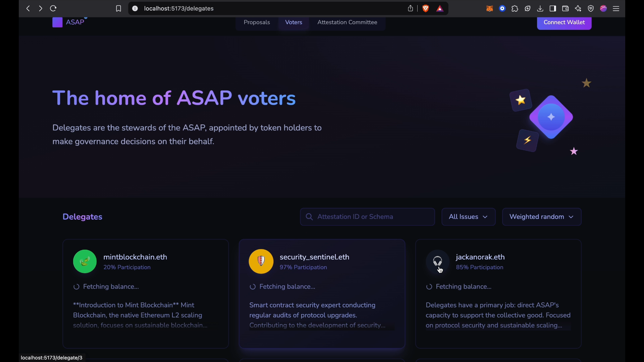Open the security_sentinel.eth delegate name link
The image size is (644, 362).
[x=314, y=257]
